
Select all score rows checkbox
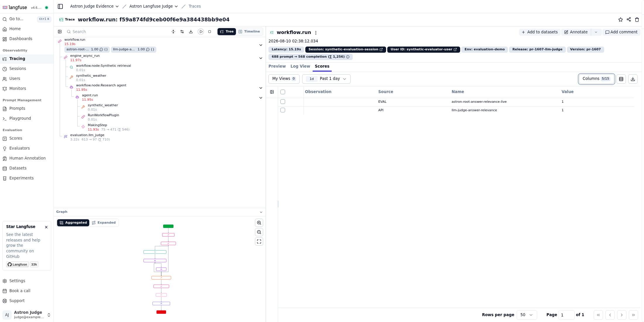[283, 92]
